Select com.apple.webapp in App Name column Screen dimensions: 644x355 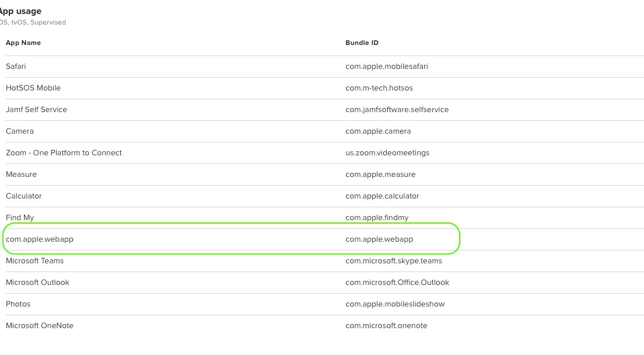pos(40,239)
